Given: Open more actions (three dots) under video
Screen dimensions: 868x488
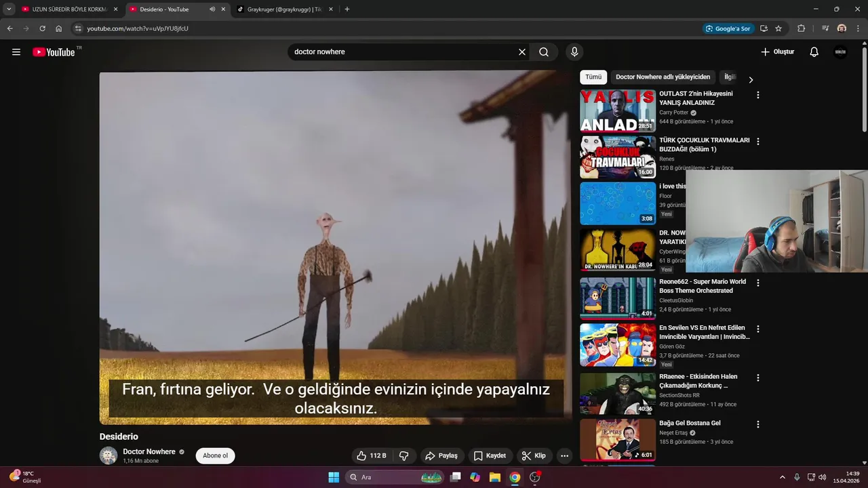Looking at the screenshot, I should click(564, 455).
